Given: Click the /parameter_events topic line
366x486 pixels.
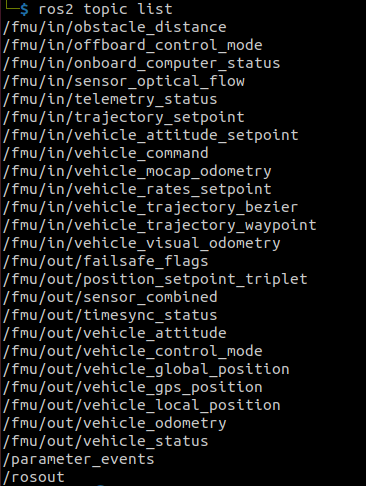Looking at the screenshot, I should pyautogui.click(x=79, y=459).
